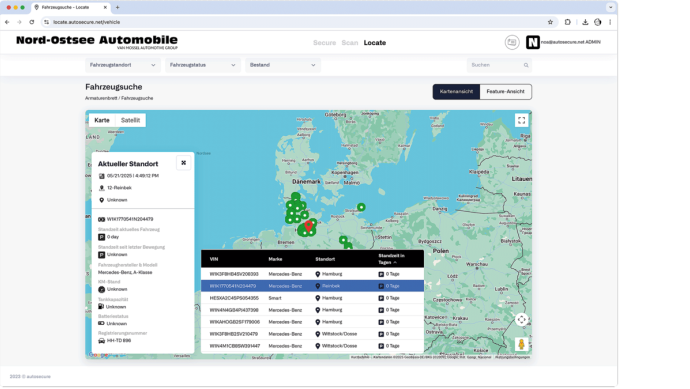Screen dimensions: 690x389
Task: Reload the page
Action: (x=32, y=22)
